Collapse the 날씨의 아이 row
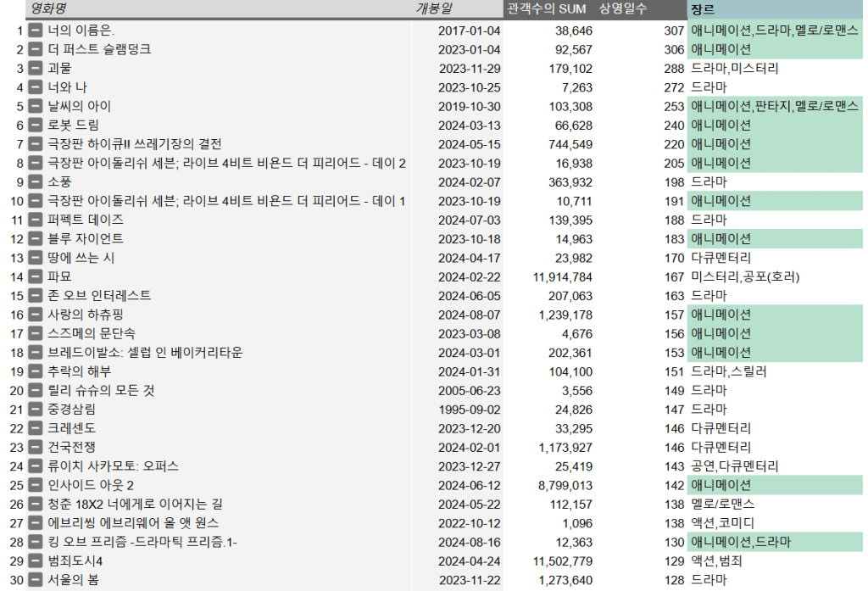The image size is (868, 591). click(x=35, y=106)
